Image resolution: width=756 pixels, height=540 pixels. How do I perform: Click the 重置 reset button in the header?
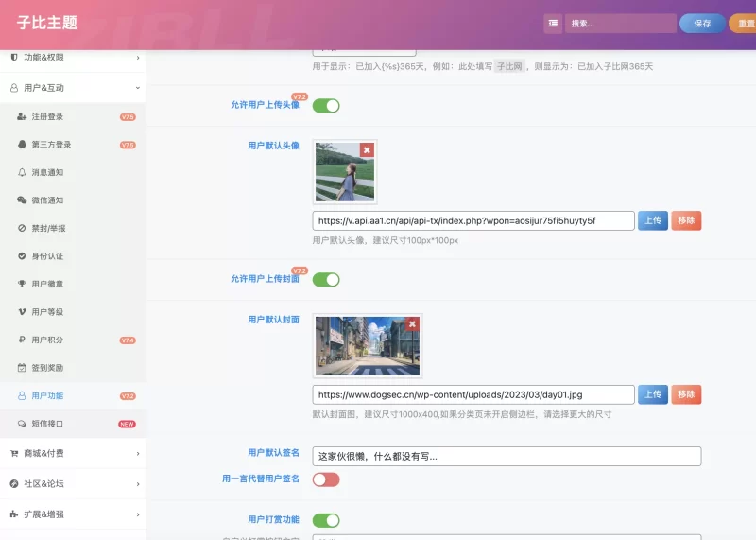coord(743,23)
